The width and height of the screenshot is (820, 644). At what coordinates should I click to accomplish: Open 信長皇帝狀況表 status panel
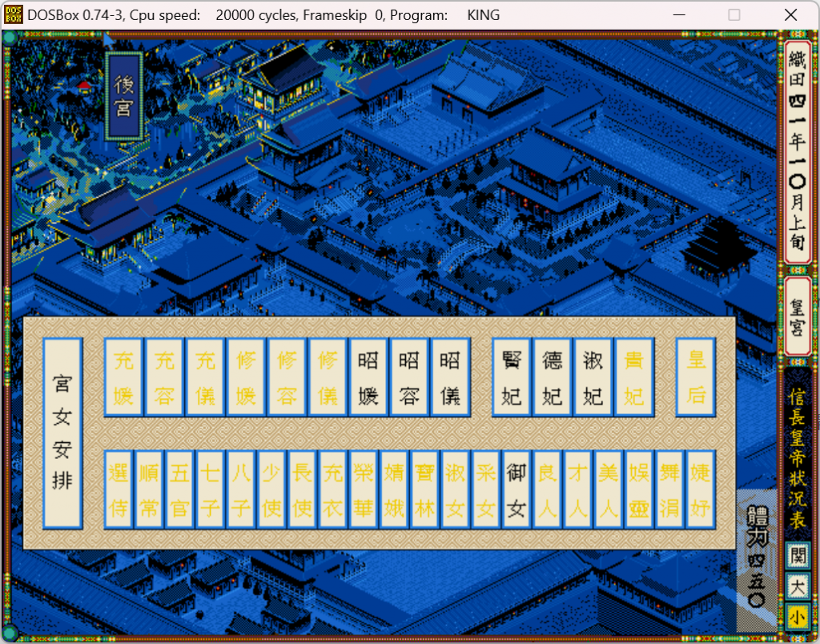tap(798, 453)
